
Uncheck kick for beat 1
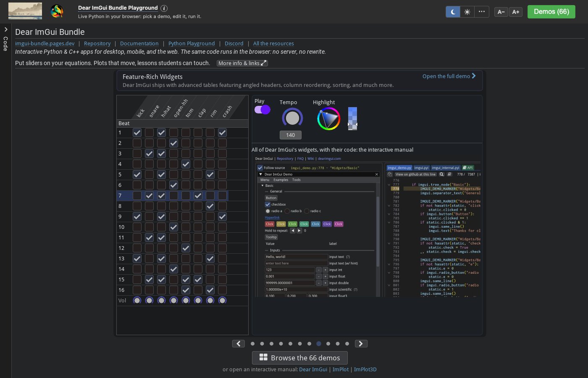tap(137, 133)
